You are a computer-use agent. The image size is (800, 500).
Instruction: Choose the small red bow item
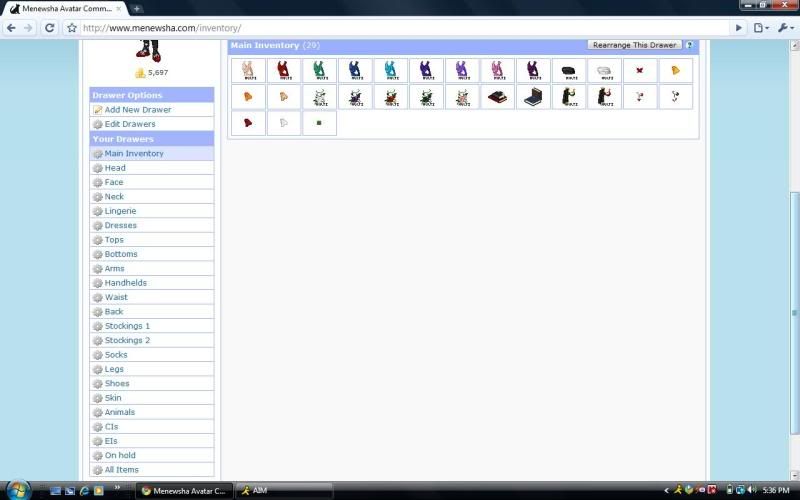pos(640,70)
